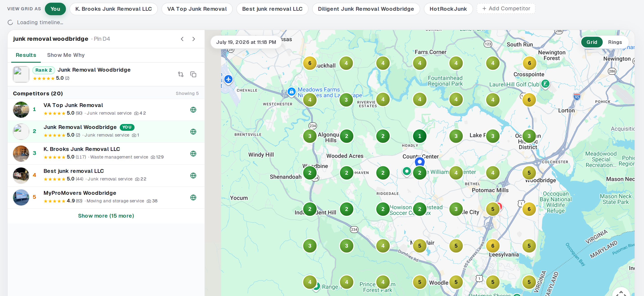This screenshot has height=296, width=644.
Task: Select rank 3 pin beside Algonquin Hills
Action: tap(310, 136)
